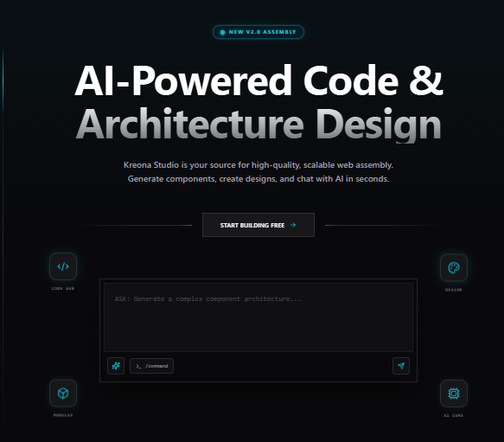Click the "AI CORE" label under the chip
This screenshot has height=442, width=504.
click(454, 416)
